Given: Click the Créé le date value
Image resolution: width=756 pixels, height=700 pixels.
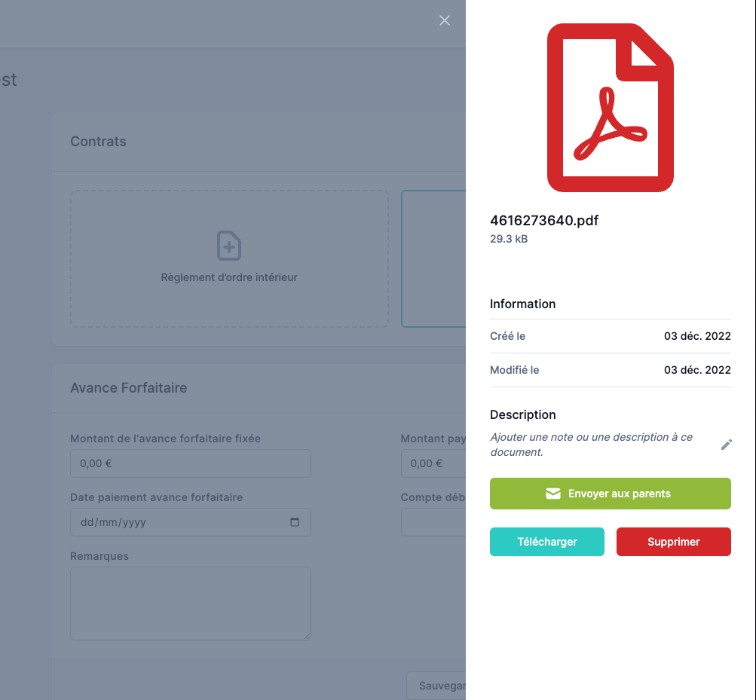Looking at the screenshot, I should pos(697,336).
